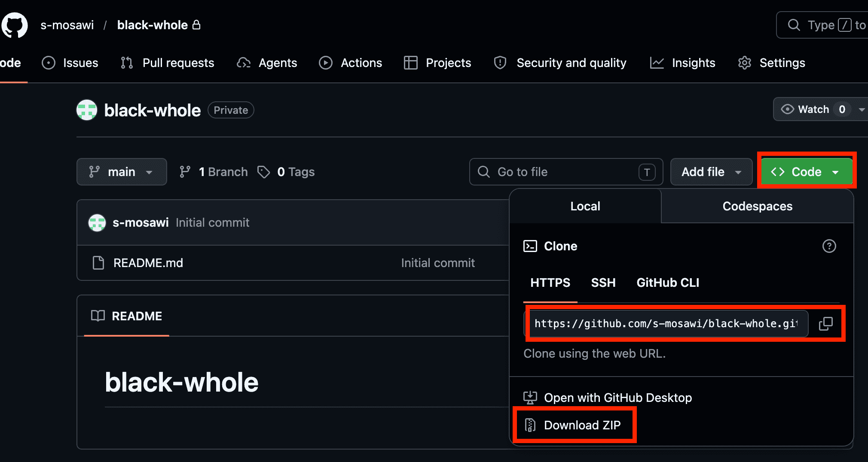Click the Actions play icon

pos(326,63)
